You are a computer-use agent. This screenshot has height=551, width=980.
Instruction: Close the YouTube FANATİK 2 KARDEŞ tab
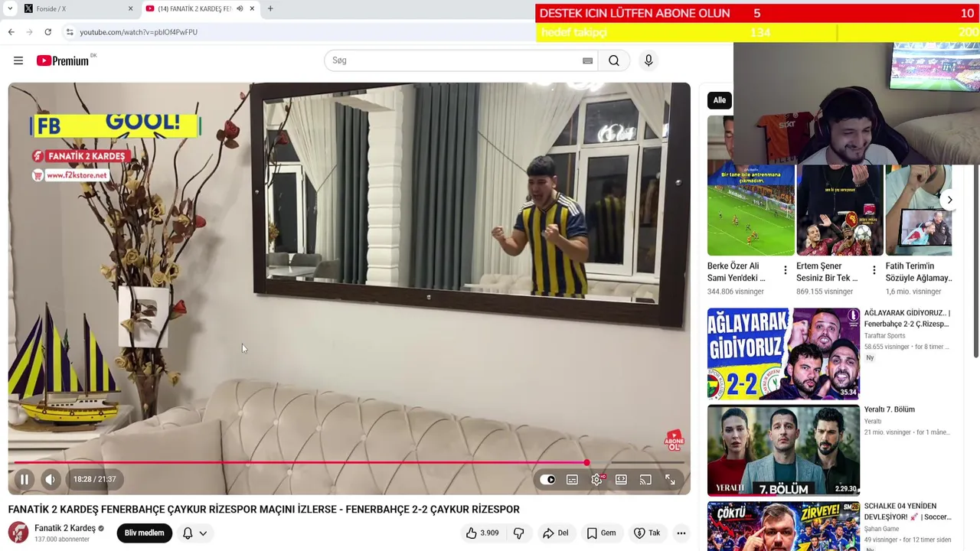252,8
